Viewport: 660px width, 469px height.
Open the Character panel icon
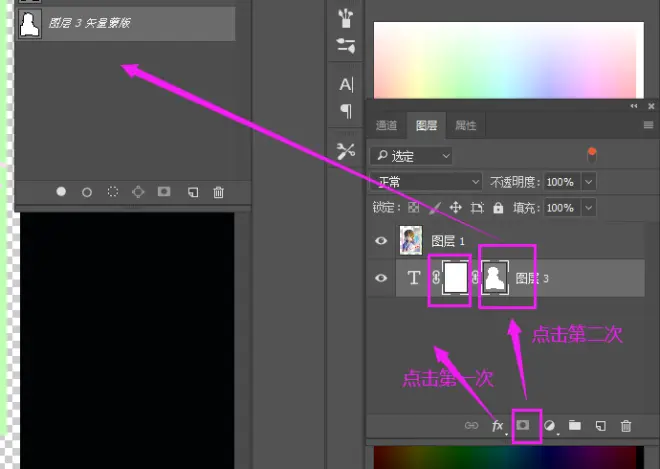click(x=346, y=84)
